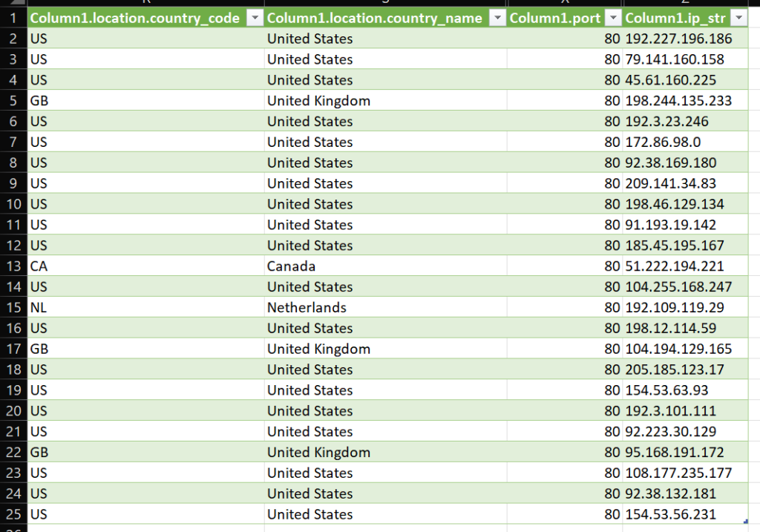Image resolution: width=760 pixels, height=532 pixels.
Task: Open filter dropdown for Column1.port
Action: click(613, 19)
